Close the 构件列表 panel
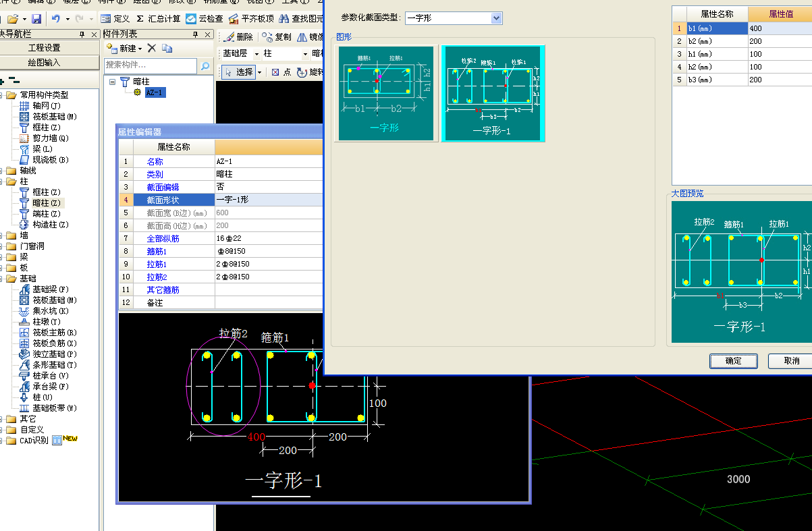The height and width of the screenshot is (531, 812). 209,34
